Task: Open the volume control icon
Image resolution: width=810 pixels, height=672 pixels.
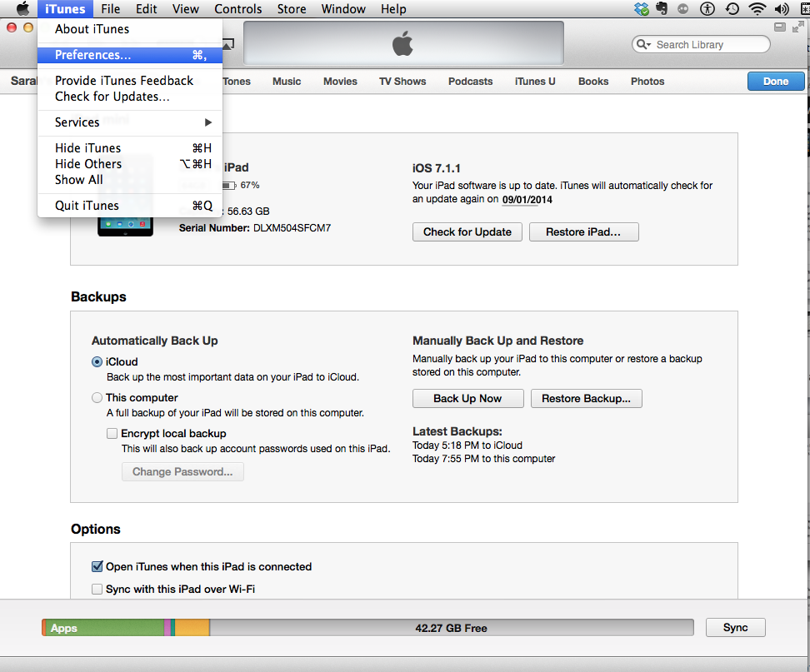Action: (782, 9)
